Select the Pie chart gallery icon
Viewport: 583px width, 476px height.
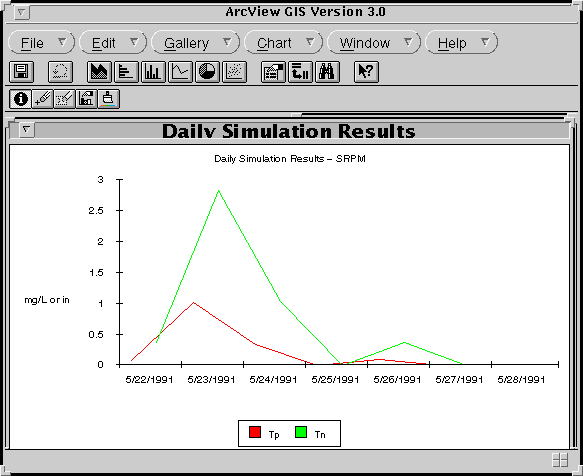tap(207, 71)
